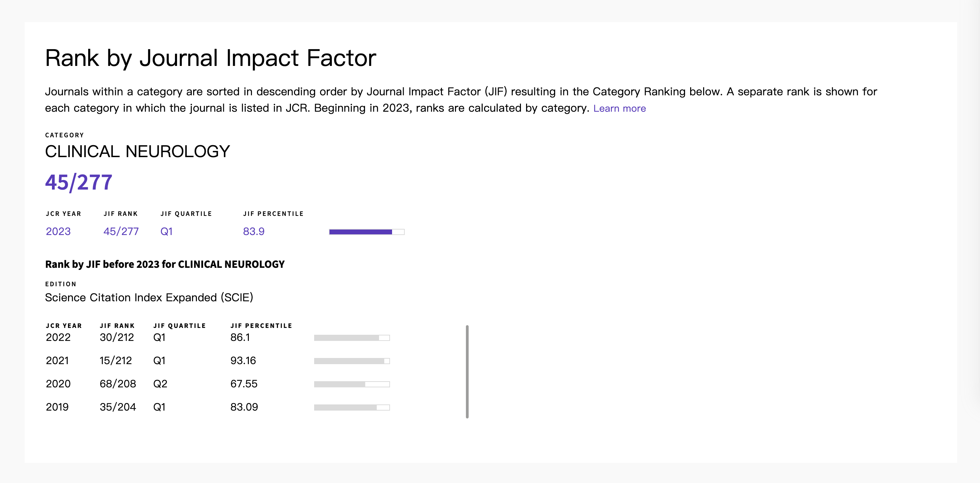
Task: Click the CLINICAL NEUROLOGY category title
Action: 137,151
